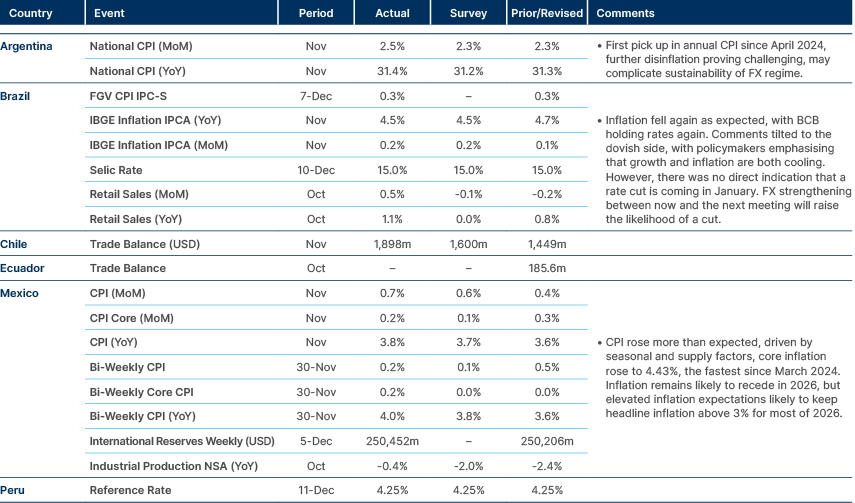Click Mexico's CPI (MoM) event

coord(117,293)
